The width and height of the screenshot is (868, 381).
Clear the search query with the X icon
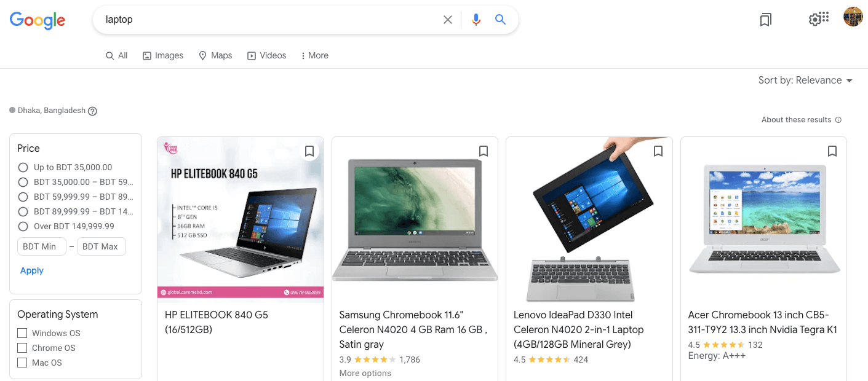pos(447,19)
